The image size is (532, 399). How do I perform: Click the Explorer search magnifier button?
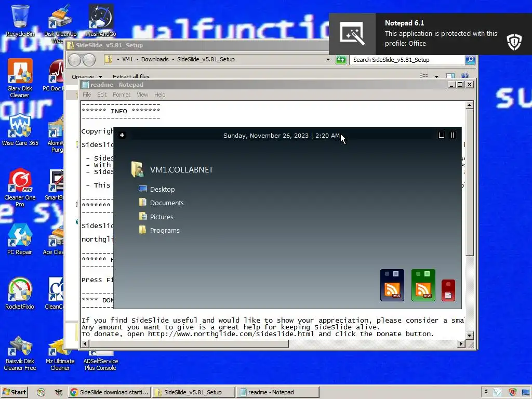(470, 60)
